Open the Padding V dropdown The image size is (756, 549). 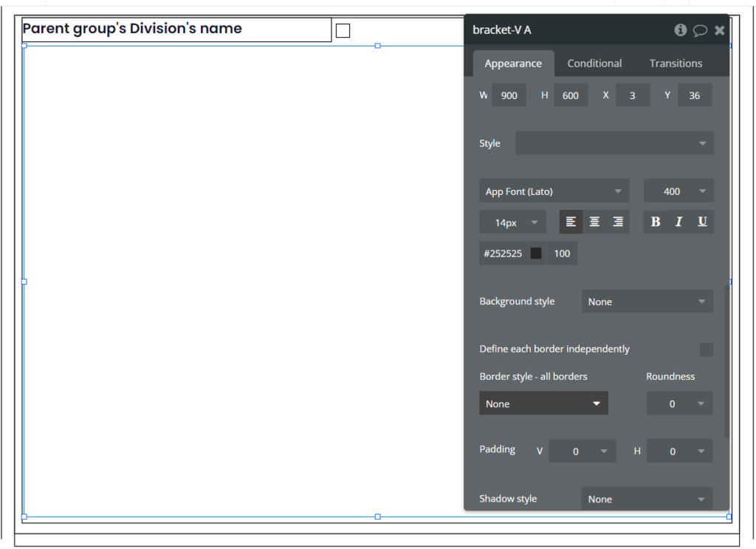pos(582,451)
